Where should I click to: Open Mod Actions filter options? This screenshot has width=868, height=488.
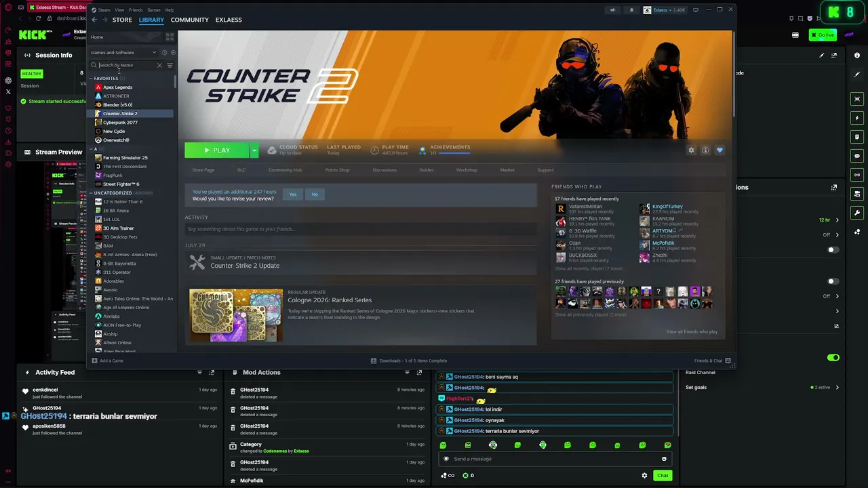[x=407, y=372]
